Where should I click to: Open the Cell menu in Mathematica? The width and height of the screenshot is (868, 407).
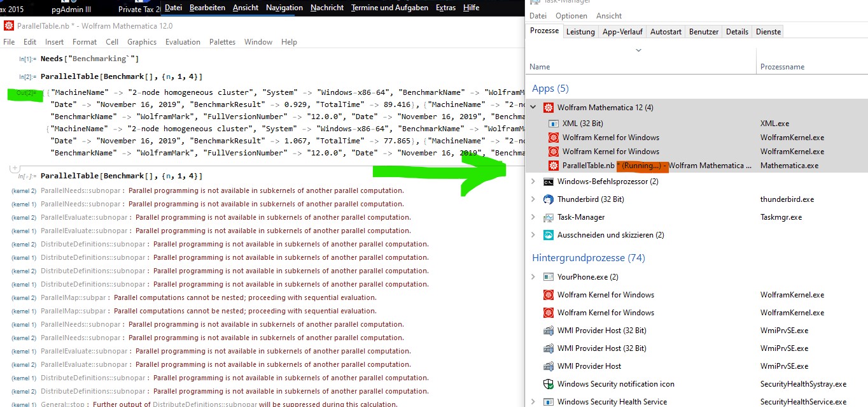click(112, 42)
